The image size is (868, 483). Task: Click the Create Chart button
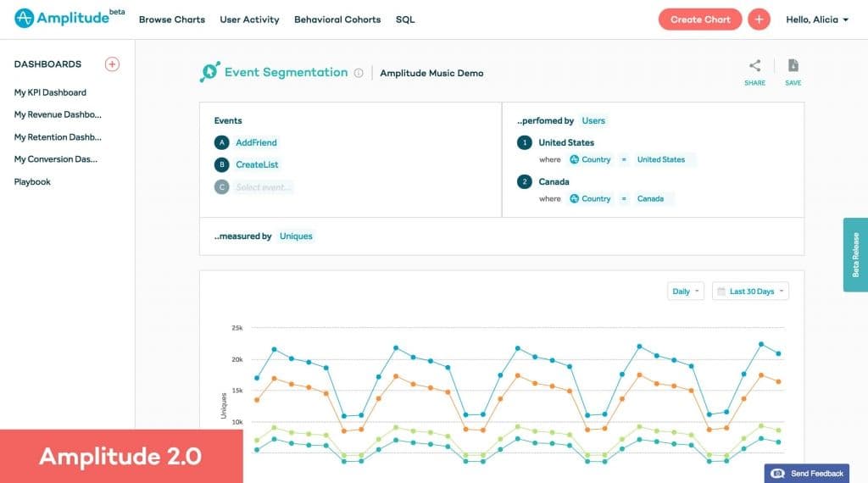pos(699,19)
